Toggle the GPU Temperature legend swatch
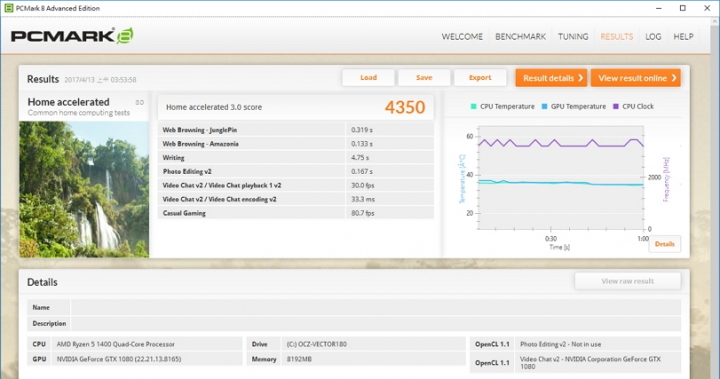720x379 pixels. pos(544,107)
